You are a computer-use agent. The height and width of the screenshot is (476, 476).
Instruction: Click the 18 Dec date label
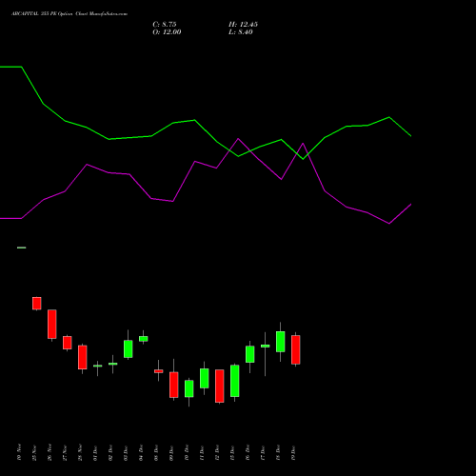coord(278,453)
